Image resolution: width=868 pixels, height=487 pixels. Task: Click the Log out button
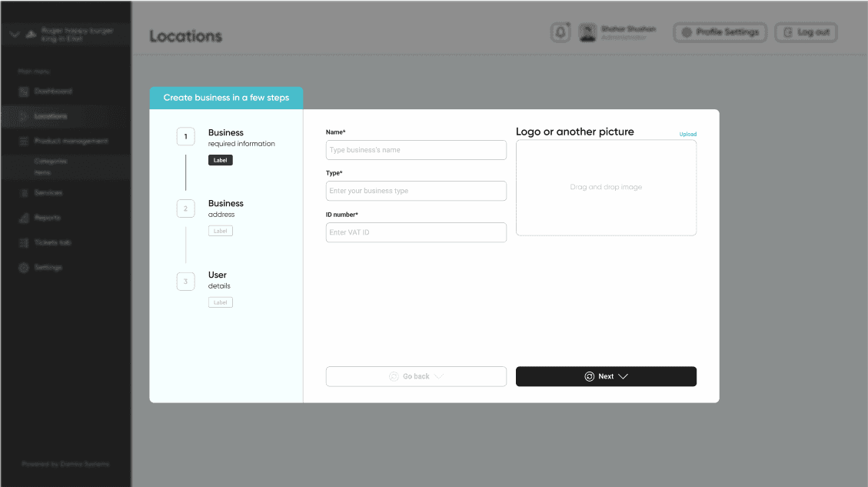(806, 32)
